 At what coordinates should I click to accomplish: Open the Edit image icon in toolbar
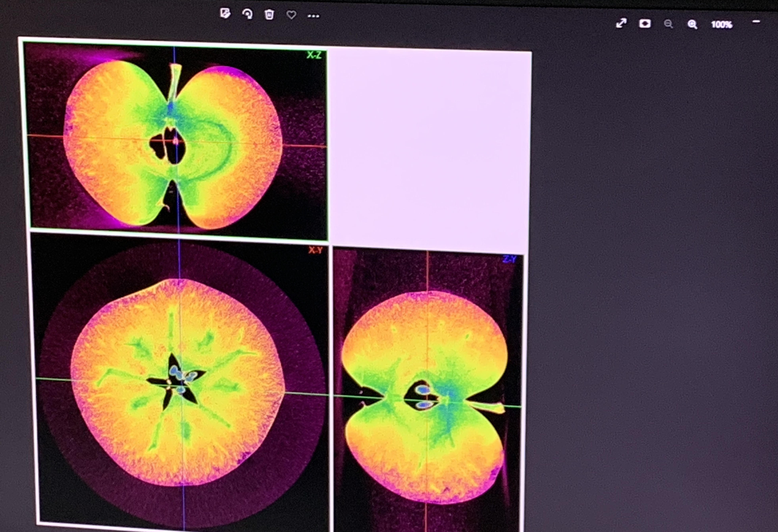225,14
